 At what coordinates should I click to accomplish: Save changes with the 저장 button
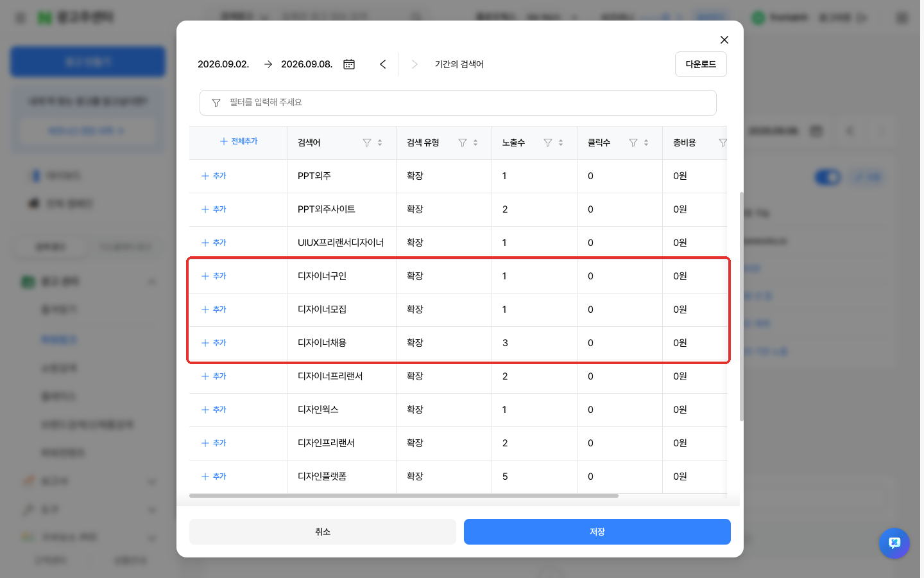pyautogui.click(x=597, y=532)
